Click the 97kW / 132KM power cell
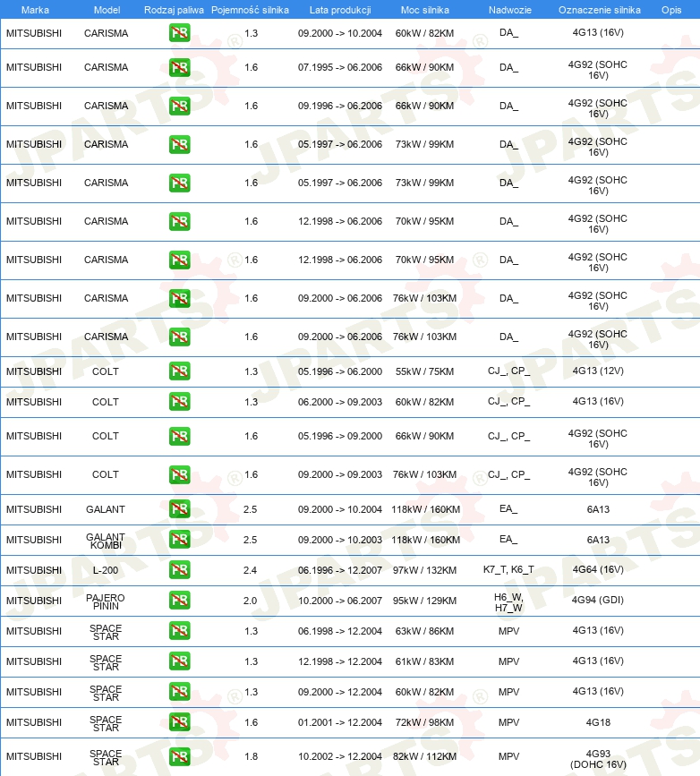 (425, 570)
